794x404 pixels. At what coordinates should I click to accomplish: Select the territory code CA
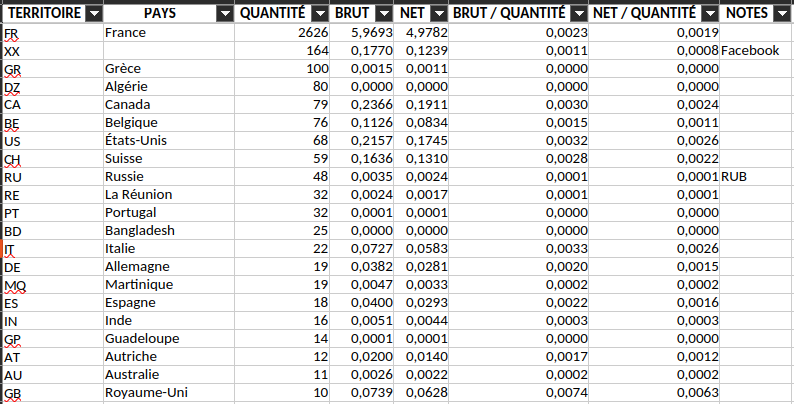click(52, 105)
